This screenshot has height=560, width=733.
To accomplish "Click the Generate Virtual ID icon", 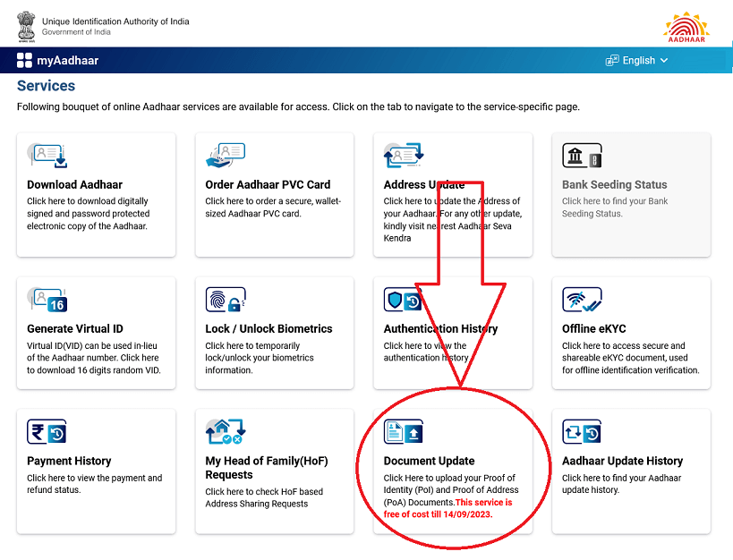I will [x=47, y=300].
